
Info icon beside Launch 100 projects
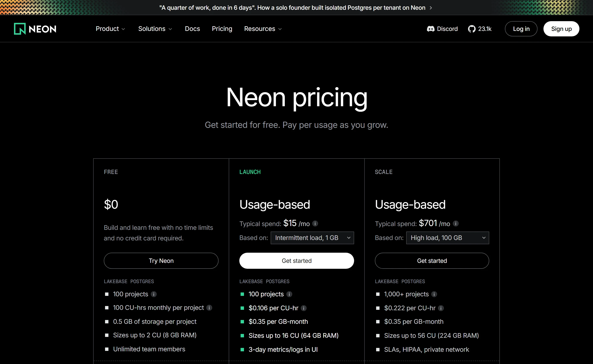[x=289, y=294]
